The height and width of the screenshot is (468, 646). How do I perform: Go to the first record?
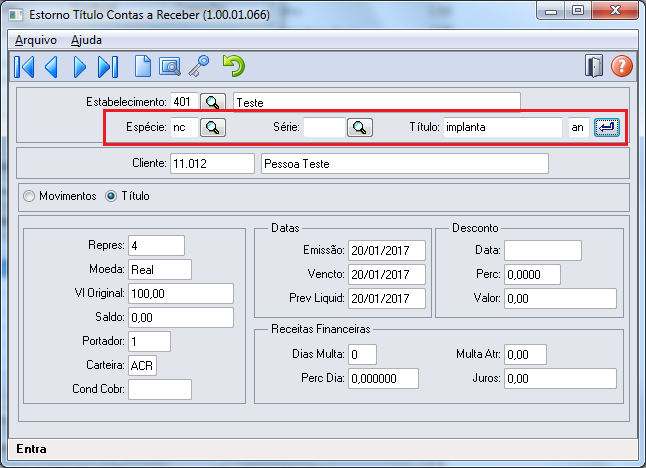tap(24, 67)
